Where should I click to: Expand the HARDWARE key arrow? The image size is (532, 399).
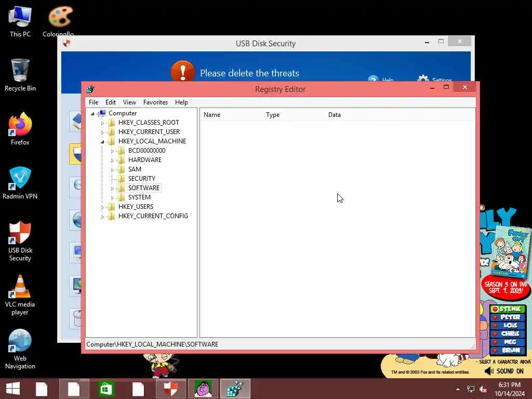(112, 161)
